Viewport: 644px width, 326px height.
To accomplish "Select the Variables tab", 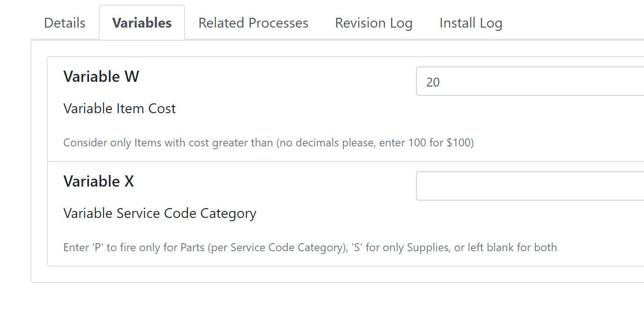I will 142,23.
